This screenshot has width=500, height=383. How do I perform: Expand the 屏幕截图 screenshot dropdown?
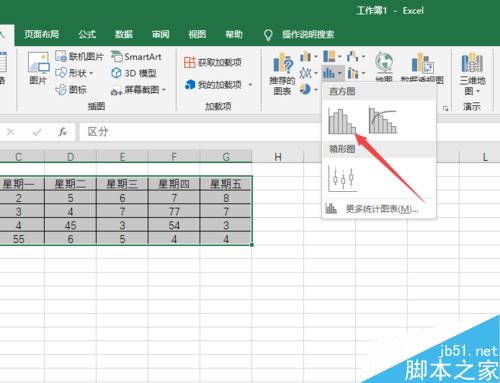tap(164, 90)
